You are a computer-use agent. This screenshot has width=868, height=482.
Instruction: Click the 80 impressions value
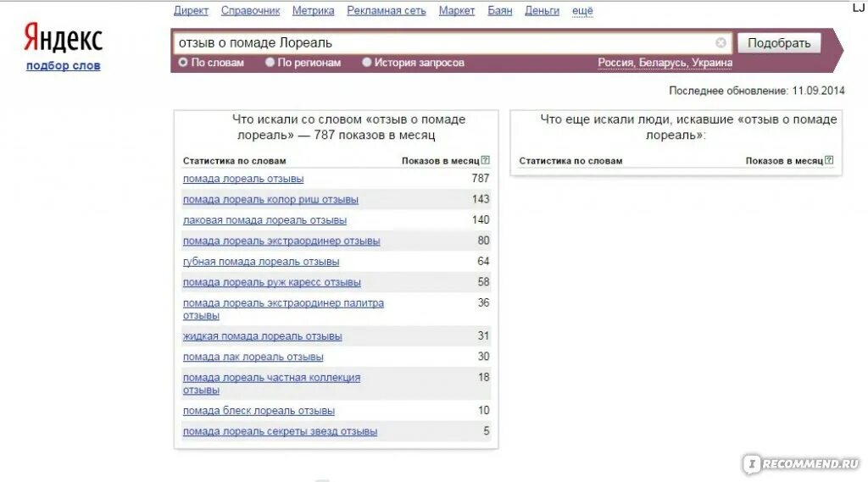click(483, 241)
